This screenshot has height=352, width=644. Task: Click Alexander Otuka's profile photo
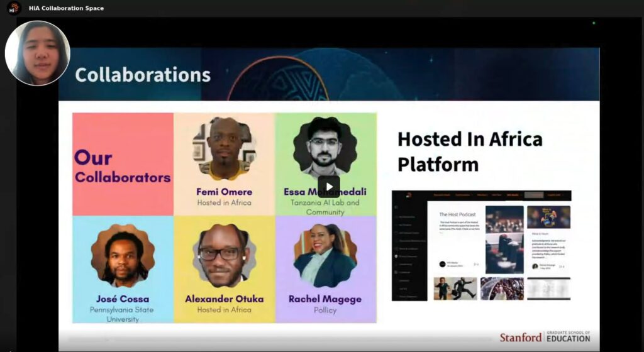click(x=224, y=256)
